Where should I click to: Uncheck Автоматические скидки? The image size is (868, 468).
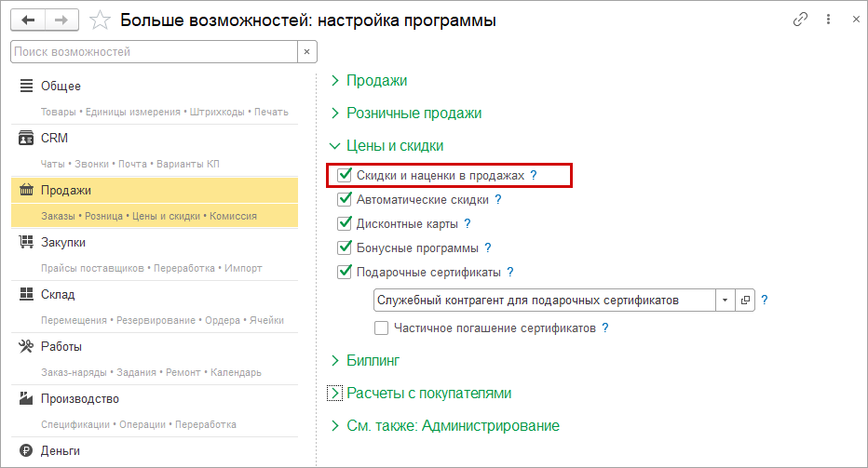coord(345,199)
